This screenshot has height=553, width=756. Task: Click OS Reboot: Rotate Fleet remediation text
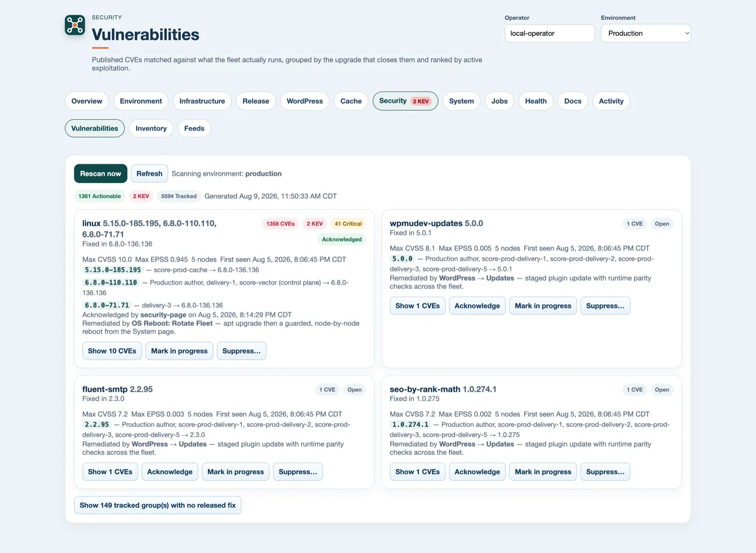point(172,323)
